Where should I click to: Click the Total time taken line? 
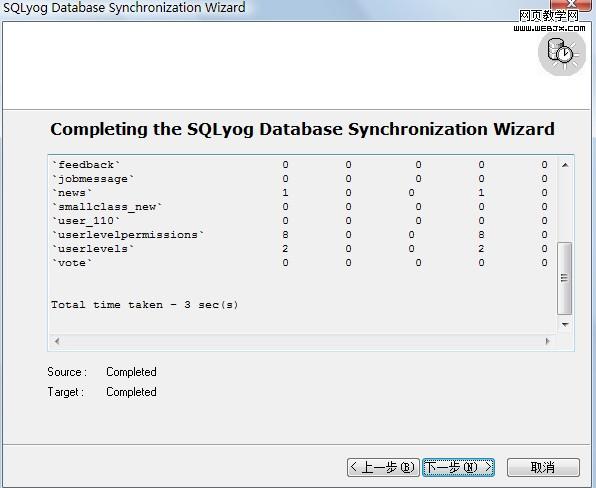pyautogui.click(x=144, y=305)
